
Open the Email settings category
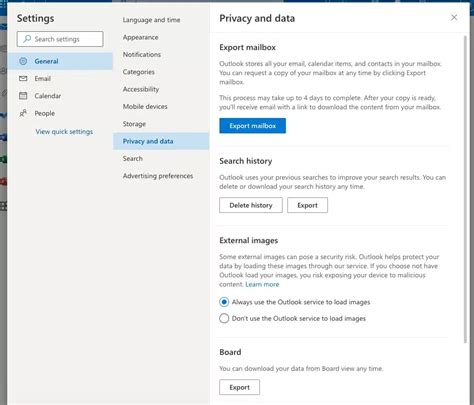[60, 78]
